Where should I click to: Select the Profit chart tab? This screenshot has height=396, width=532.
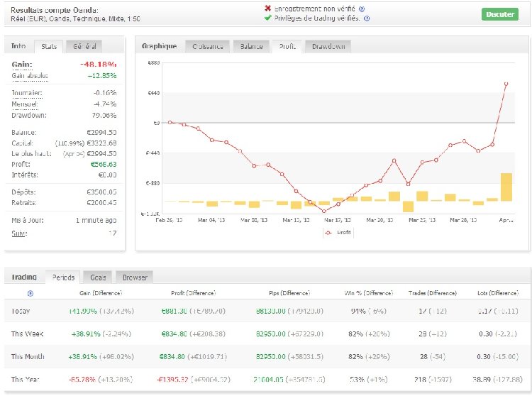coord(287,46)
